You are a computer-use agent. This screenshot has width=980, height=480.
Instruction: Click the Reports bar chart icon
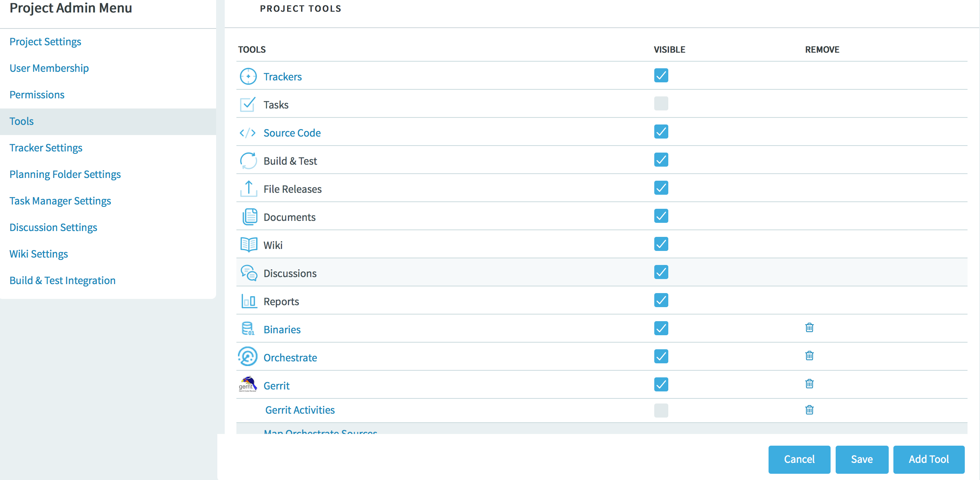[249, 301]
